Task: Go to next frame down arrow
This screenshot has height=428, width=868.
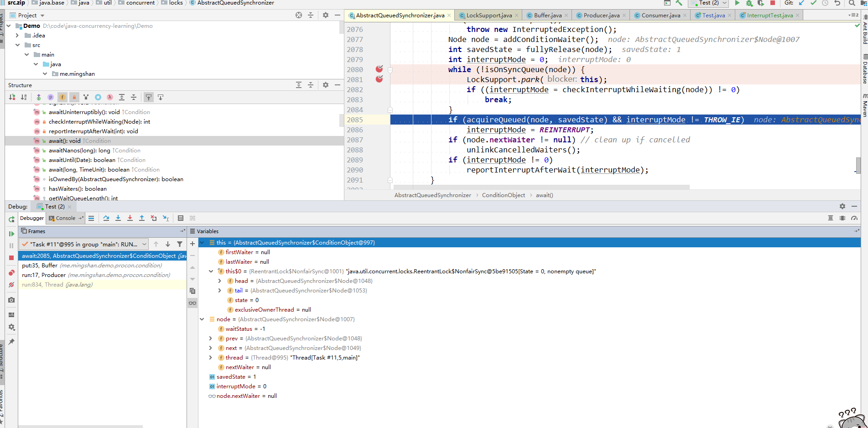Action: click(168, 244)
